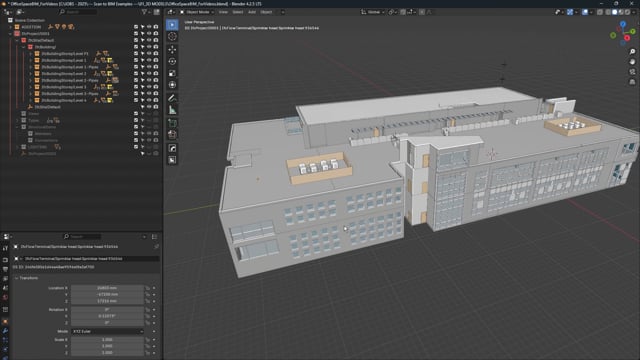The image size is (640, 360).
Task: Click the viewport zoom magnifier icon
Action: 632,52
